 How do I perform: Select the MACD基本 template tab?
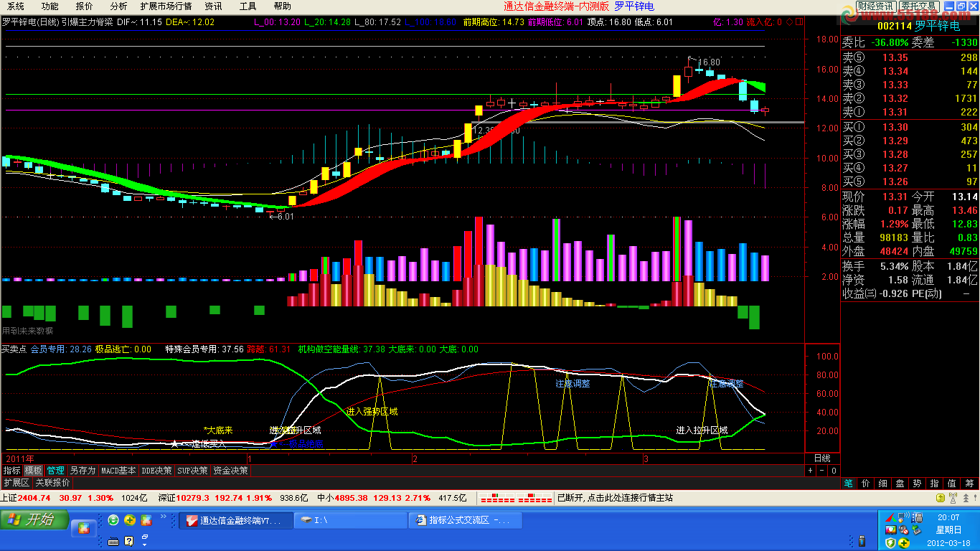pyautogui.click(x=118, y=471)
